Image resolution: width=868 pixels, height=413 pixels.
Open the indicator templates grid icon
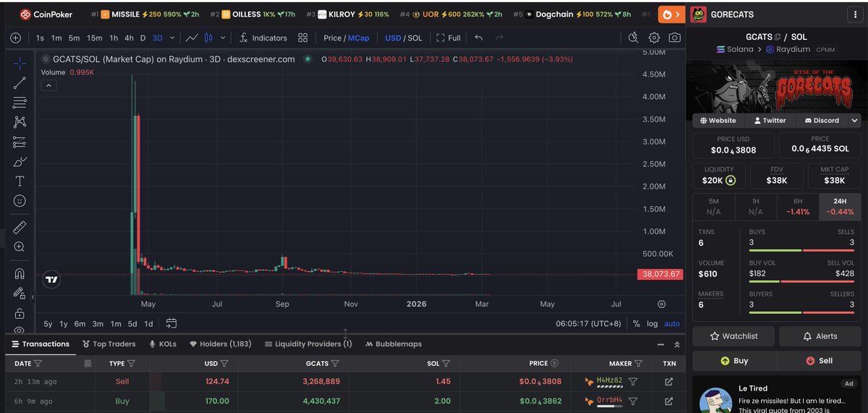coord(303,38)
